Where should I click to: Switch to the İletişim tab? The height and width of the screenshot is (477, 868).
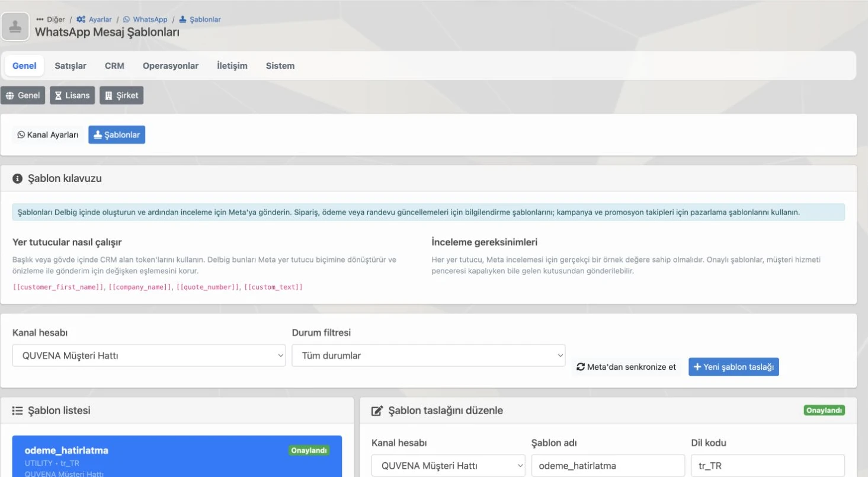point(232,66)
